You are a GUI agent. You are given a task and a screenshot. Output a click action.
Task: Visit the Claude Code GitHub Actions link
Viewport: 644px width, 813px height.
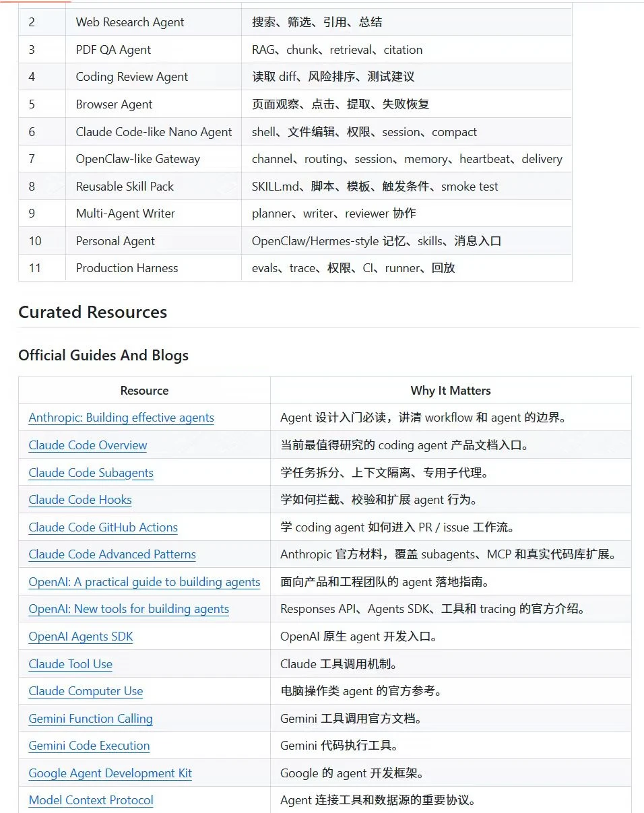[x=103, y=527]
